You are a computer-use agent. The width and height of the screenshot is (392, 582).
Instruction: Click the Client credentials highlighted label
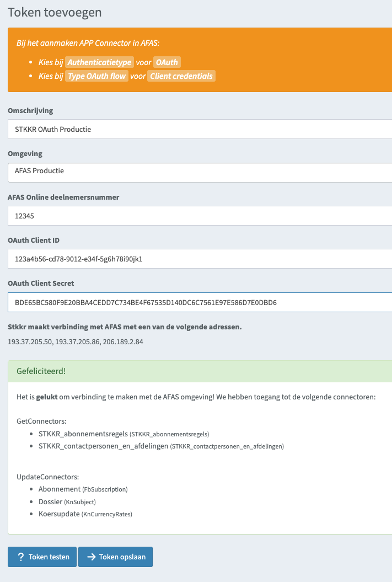pos(181,76)
